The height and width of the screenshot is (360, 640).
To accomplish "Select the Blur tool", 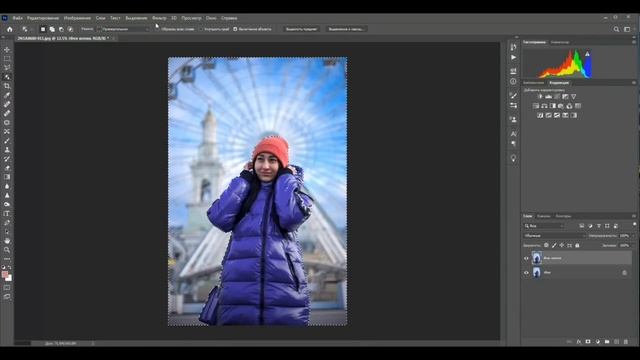I will [x=7, y=186].
